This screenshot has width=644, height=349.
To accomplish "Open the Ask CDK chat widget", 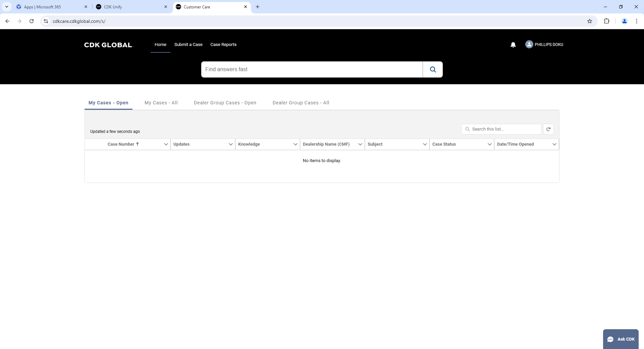I will point(621,339).
